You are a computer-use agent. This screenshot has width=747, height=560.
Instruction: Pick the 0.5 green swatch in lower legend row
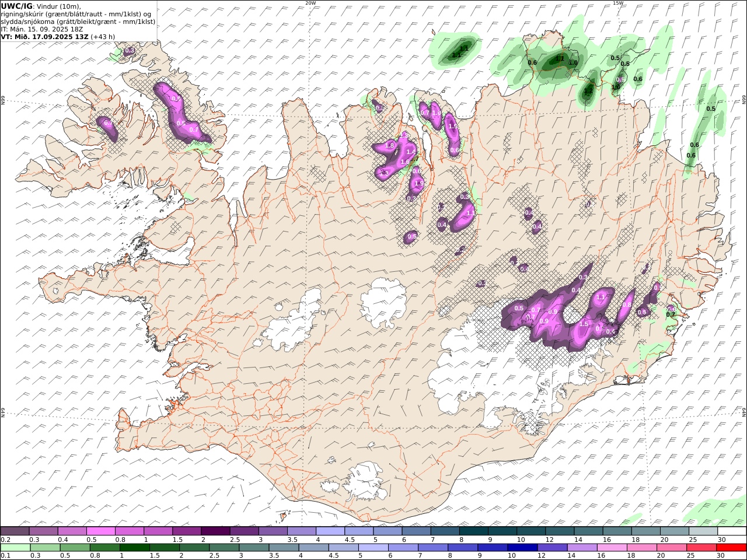[x=75, y=548]
